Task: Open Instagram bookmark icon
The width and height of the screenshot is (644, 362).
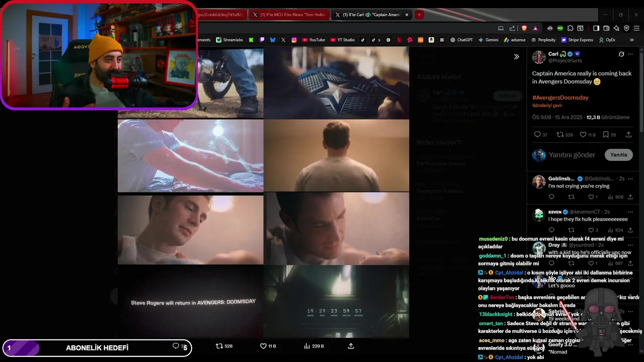Action: coord(294,40)
